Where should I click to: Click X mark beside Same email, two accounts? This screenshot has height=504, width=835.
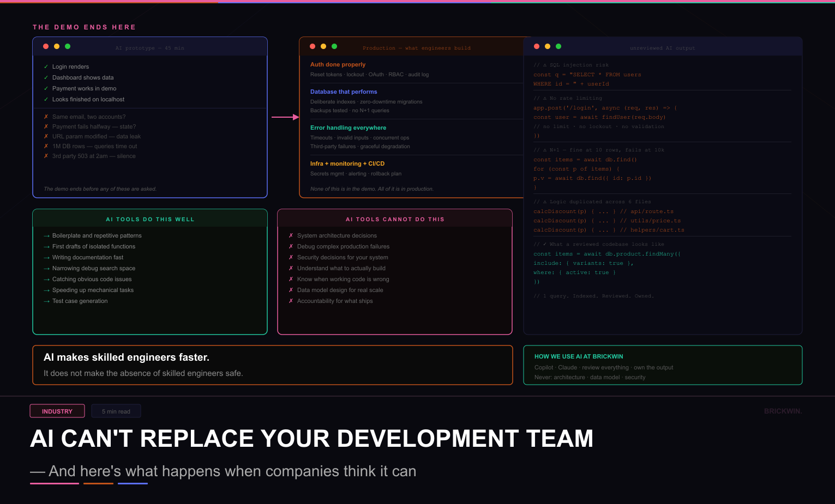[46, 117]
